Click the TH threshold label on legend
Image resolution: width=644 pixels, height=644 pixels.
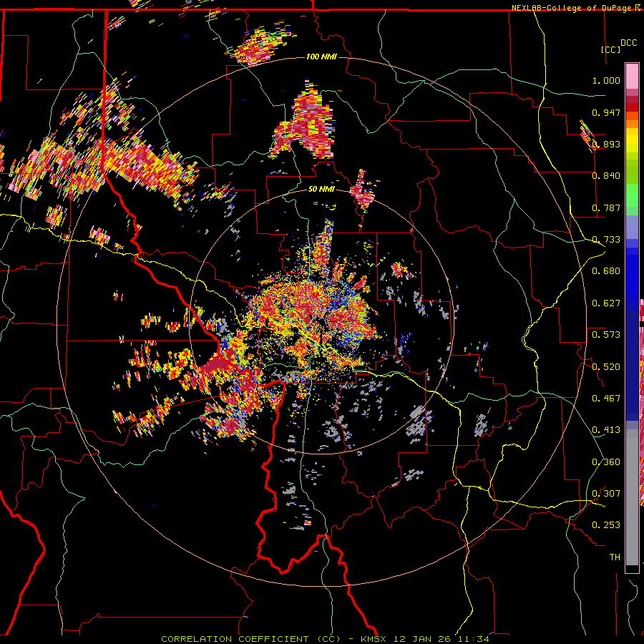click(x=615, y=557)
